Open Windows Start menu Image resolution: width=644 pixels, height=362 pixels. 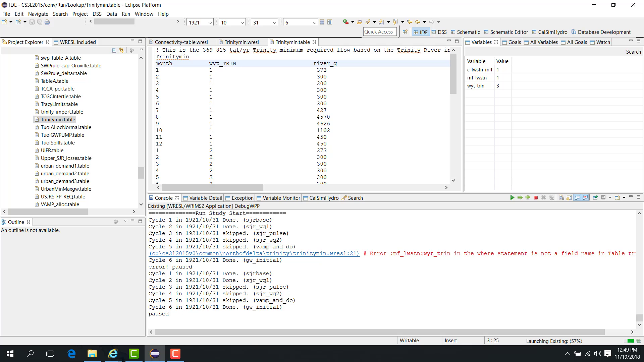tap(10, 354)
